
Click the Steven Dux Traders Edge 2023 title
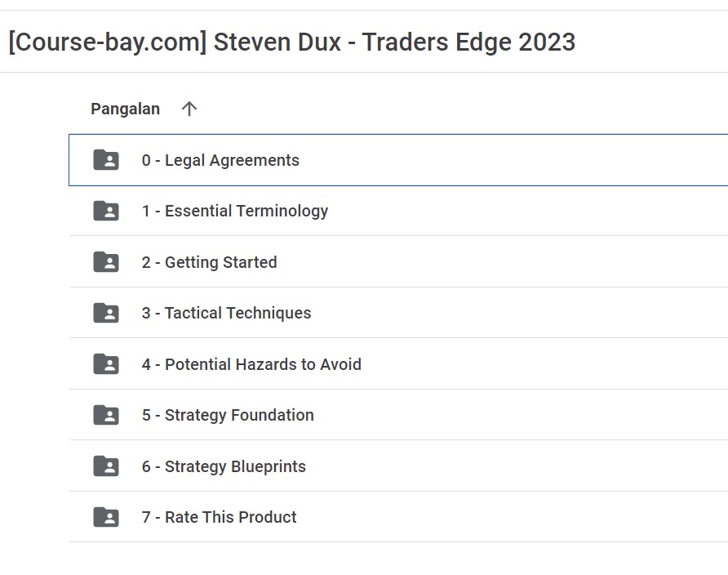coord(292,42)
